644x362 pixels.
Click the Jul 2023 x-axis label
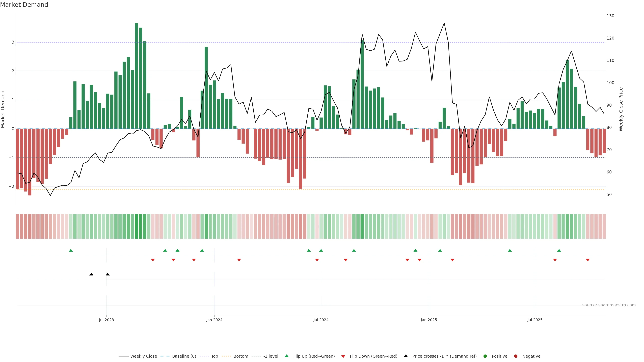tap(106, 320)
